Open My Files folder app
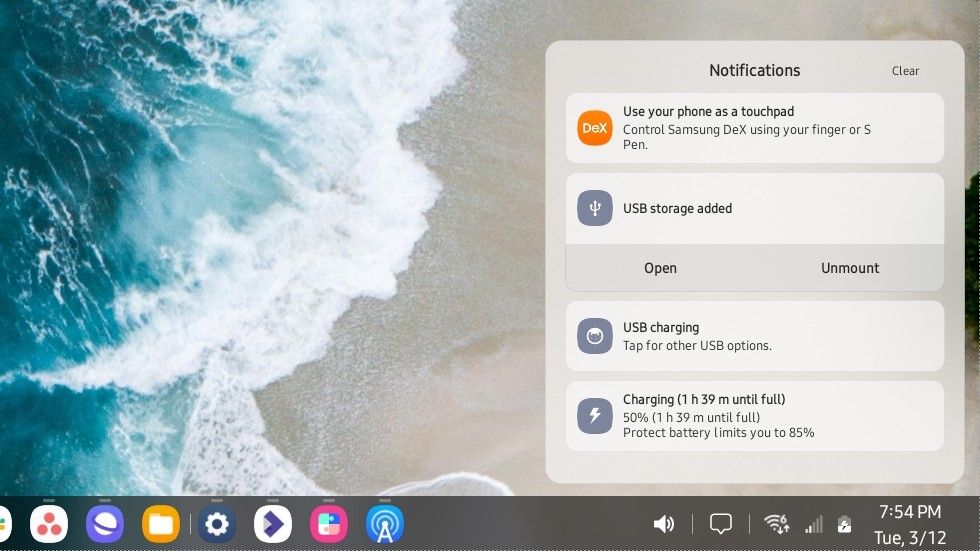 (x=161, y=524)
